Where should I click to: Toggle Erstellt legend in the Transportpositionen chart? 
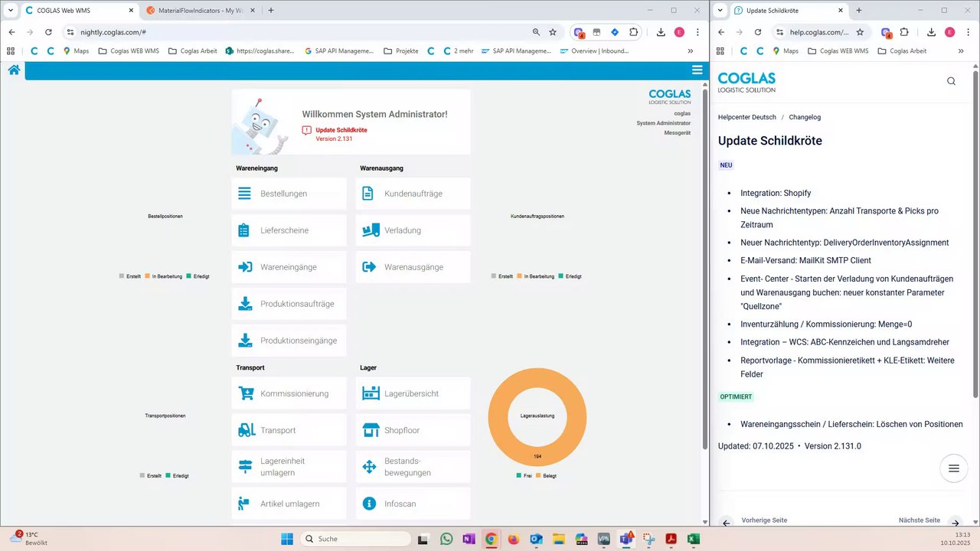pos(151,475)
